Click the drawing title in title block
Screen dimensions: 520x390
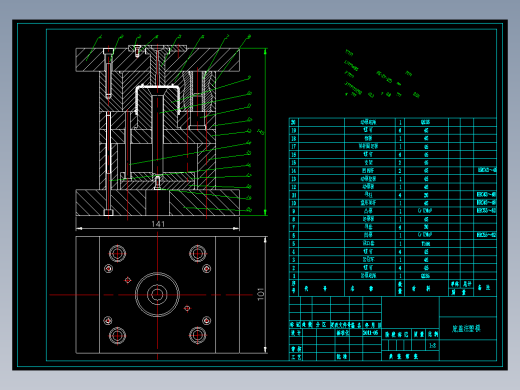466,328
